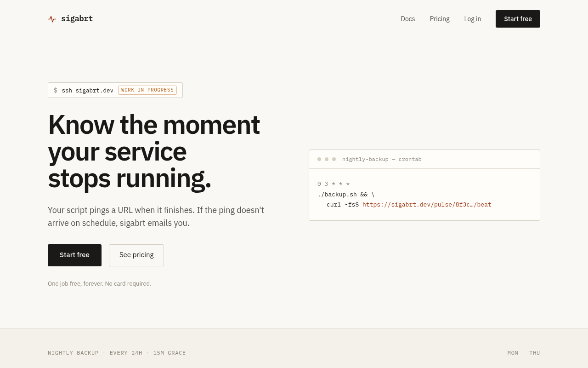Image resolution: width=588 pixels, height=368 pixels.
Task: Click the cron schedule line '0 3 * * *'
Action: (x=334, y=184)
